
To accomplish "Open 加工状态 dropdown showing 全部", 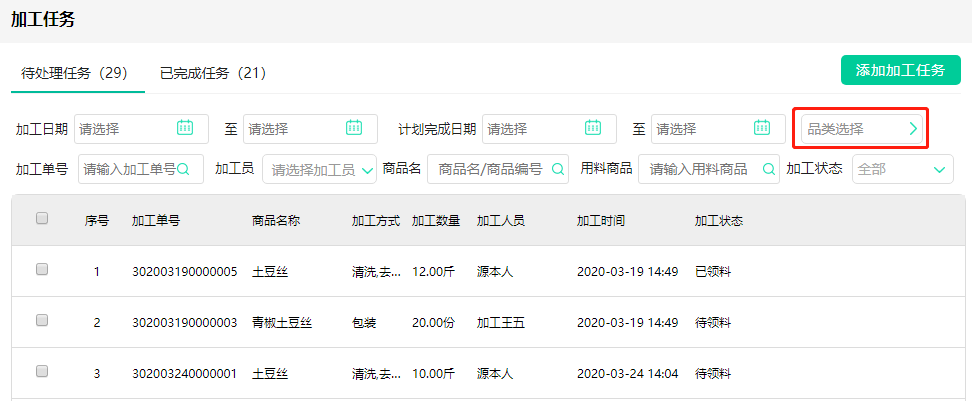I will (x=903, y=169).
